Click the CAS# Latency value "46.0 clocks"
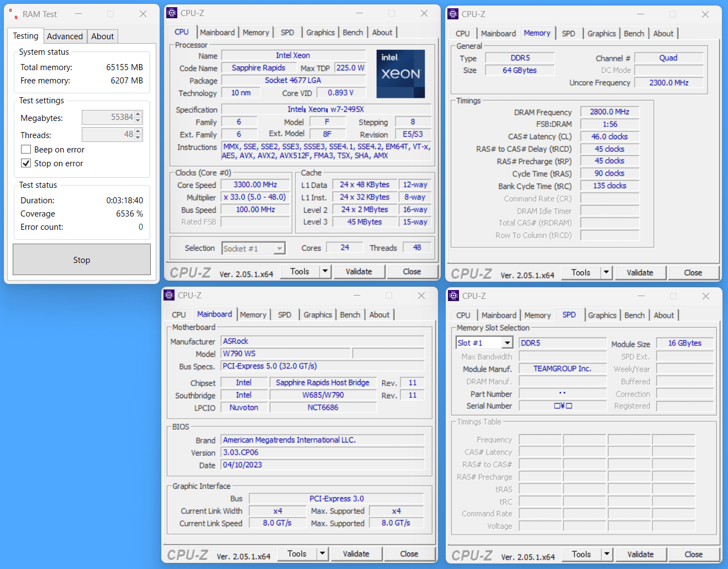The width and height of the screenshot is (728, 569). coord(610,136)
